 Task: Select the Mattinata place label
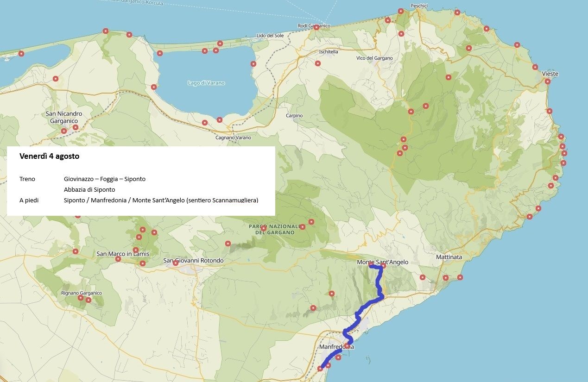449,257
